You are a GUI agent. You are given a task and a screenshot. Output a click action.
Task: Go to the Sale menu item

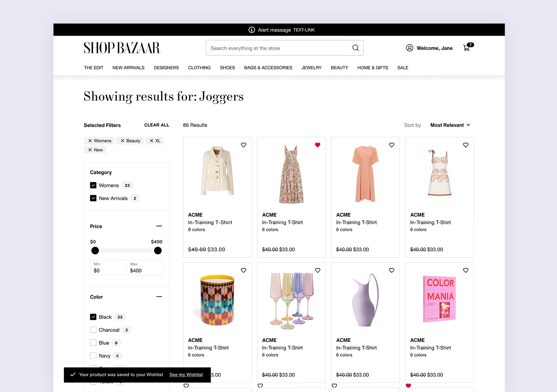(x=402, y=68)
